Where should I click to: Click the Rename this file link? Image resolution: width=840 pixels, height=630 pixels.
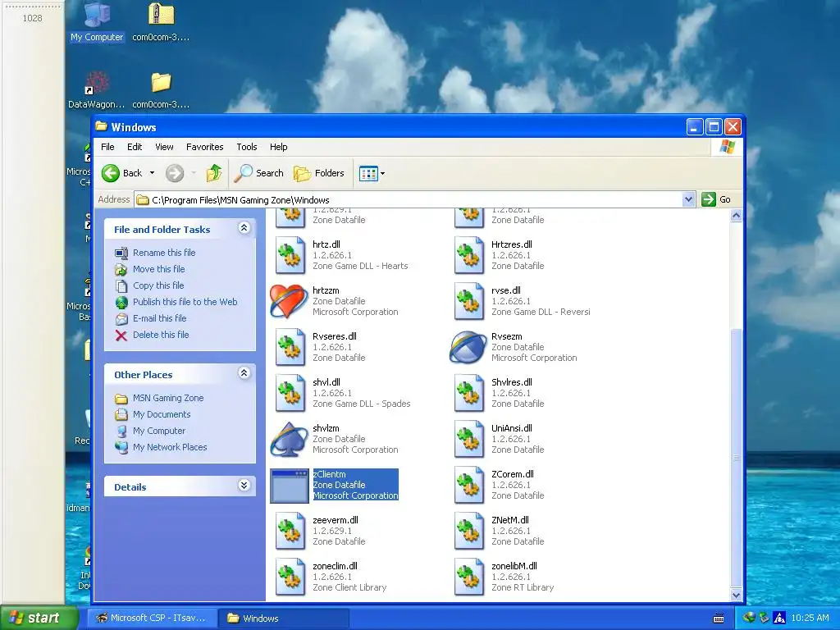coord(164,253)
